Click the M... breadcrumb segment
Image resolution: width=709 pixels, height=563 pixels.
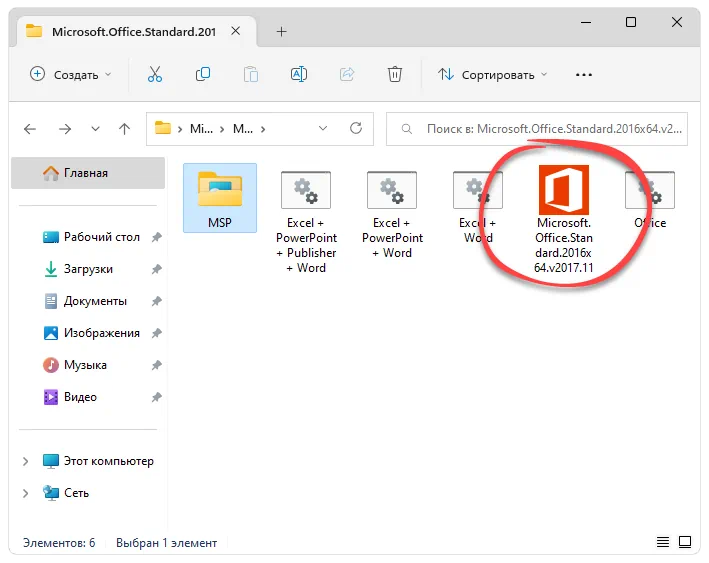pyautogui.click(x=243, y=129)
